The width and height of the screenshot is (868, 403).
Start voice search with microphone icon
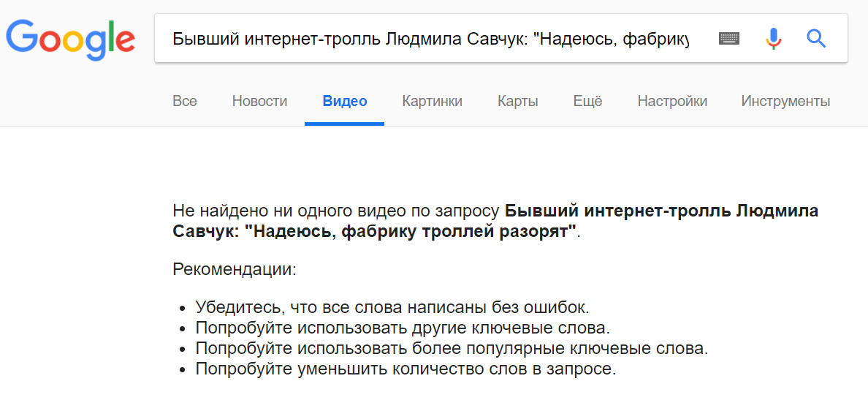[773, 39]
